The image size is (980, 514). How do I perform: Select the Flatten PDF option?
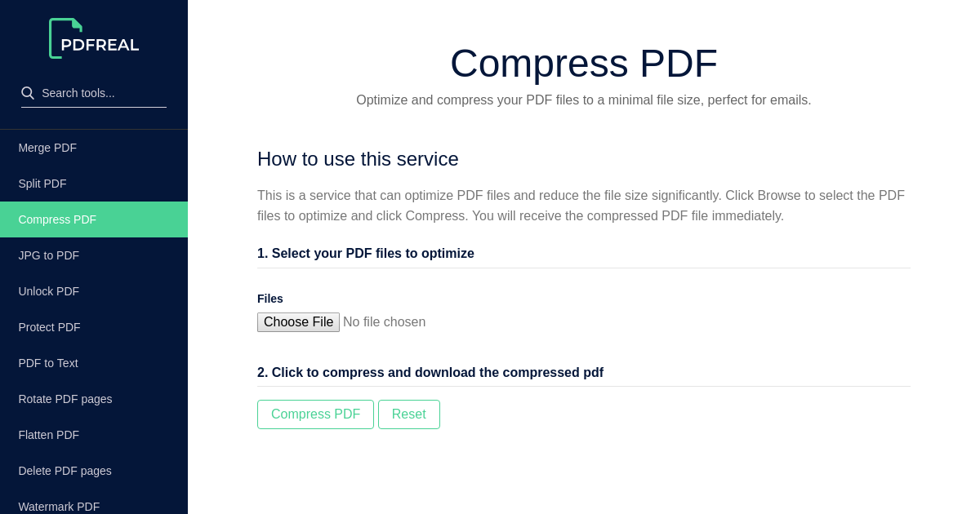48,435
